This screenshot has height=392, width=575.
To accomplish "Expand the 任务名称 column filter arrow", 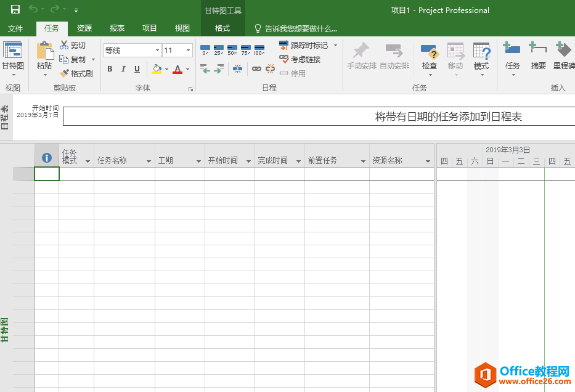I will [x=149, y=161].
